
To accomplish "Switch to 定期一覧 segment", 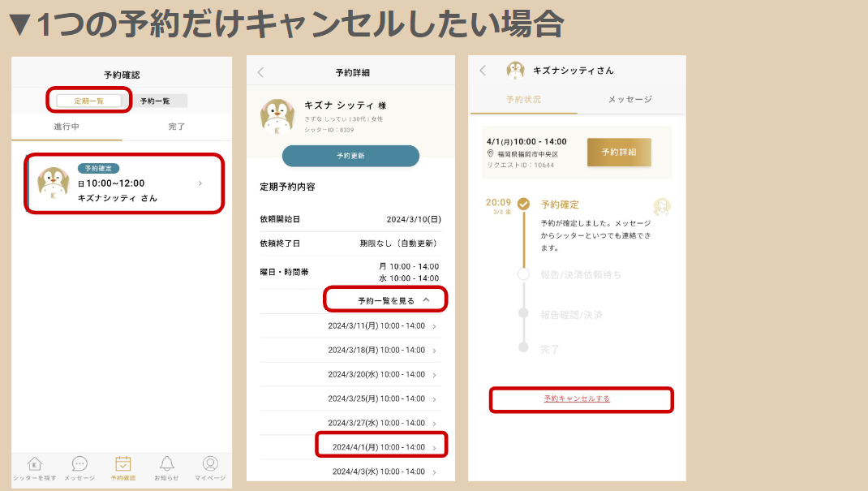I will click(x=89, y=101).
